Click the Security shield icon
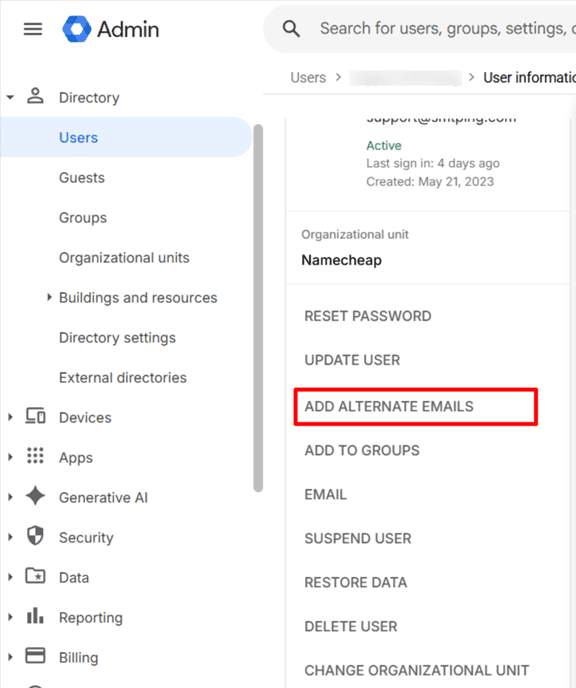 [x=35, y=536]
